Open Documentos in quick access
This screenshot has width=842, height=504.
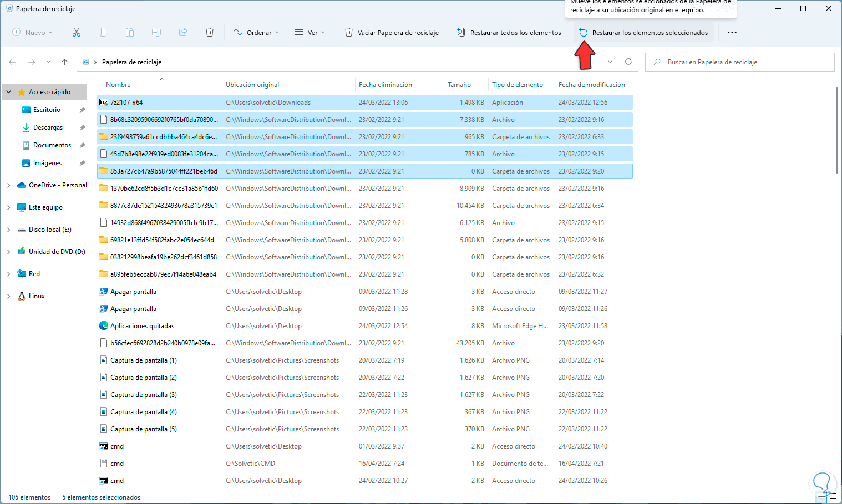(x=52, y=145)
